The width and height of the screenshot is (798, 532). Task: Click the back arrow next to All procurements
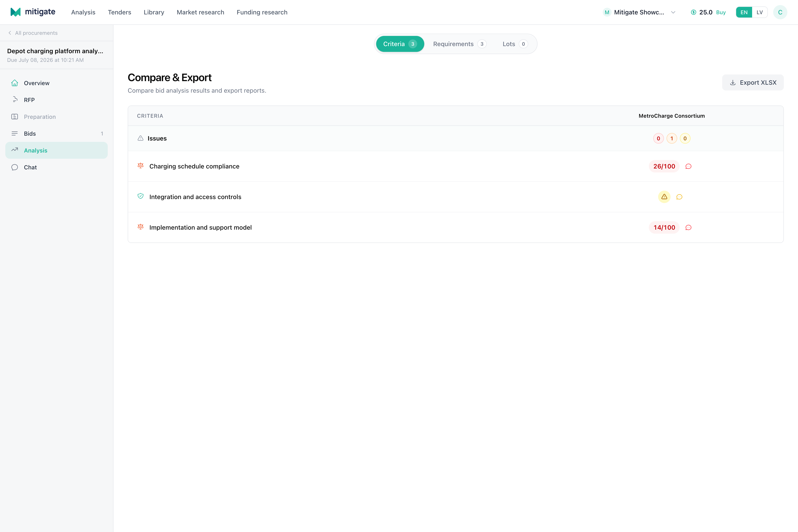10,33
